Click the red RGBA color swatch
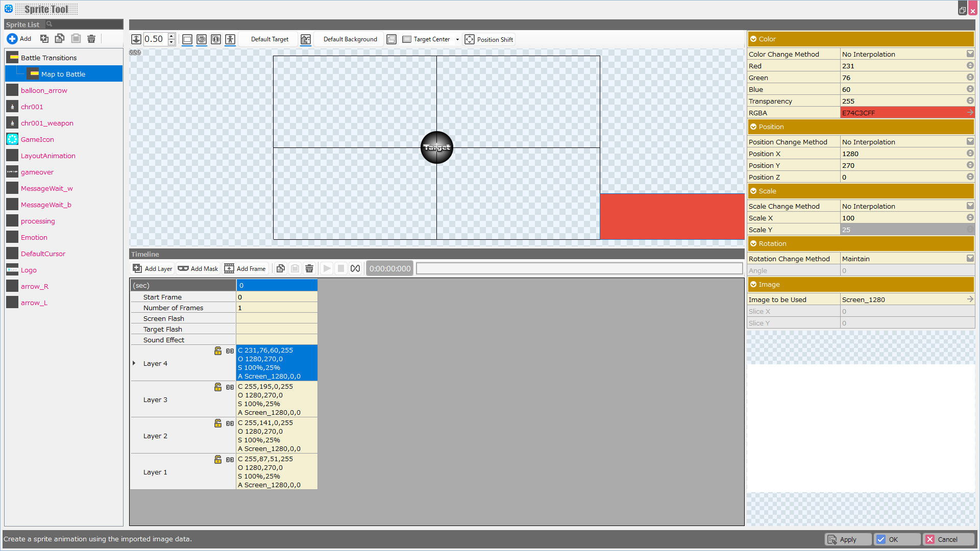980x551 pixels. click(903, 113)
